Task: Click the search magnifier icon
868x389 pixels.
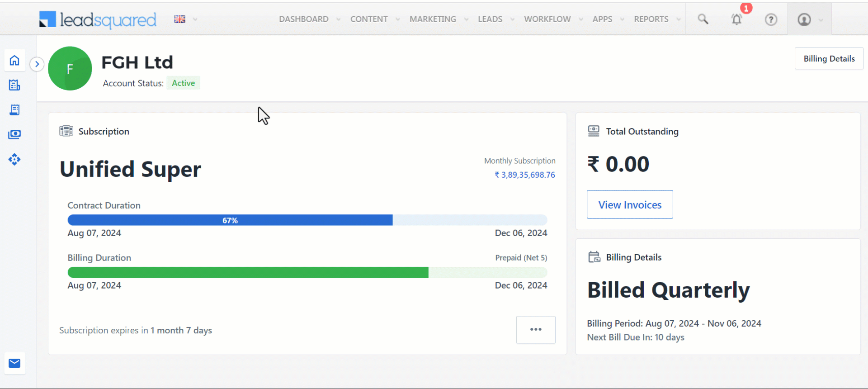Action: point(703,19)
